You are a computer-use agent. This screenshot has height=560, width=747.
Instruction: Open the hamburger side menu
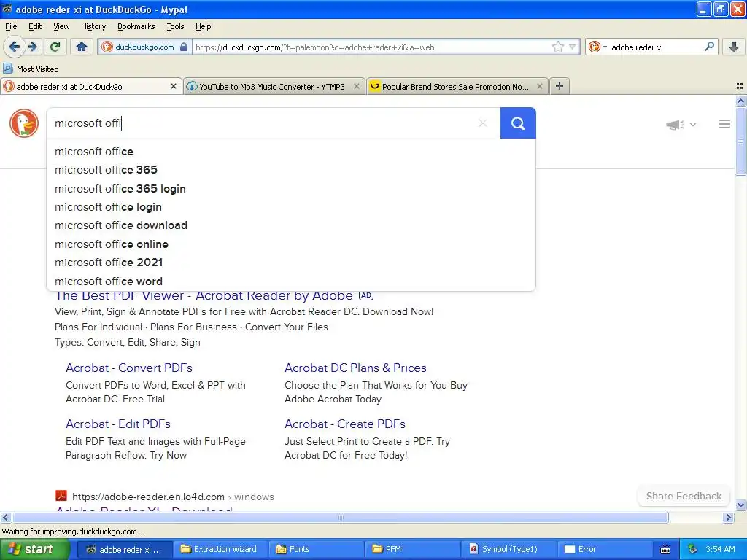[724, 124]
